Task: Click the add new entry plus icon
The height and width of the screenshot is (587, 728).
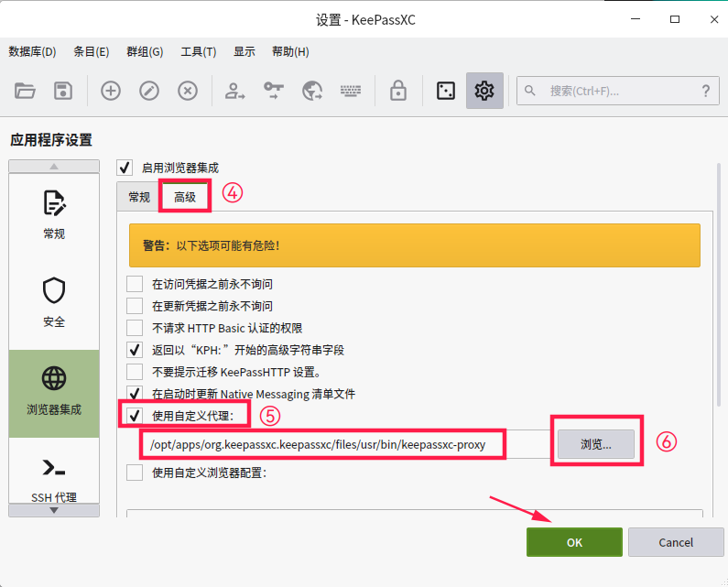Action: pyautogui.click(x=111, y=91)
